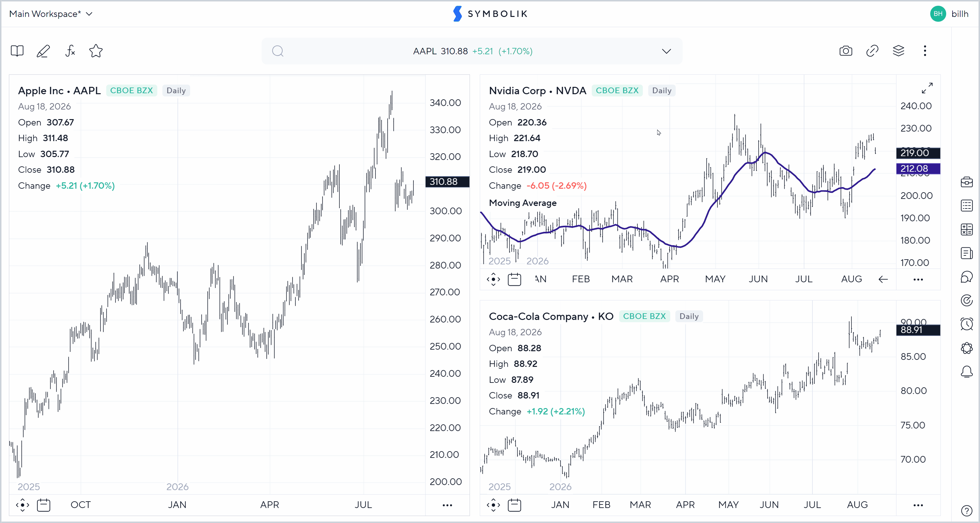Click the symbol search field showing AAPL
980x523 pixels.
click(x=472, y=51)
